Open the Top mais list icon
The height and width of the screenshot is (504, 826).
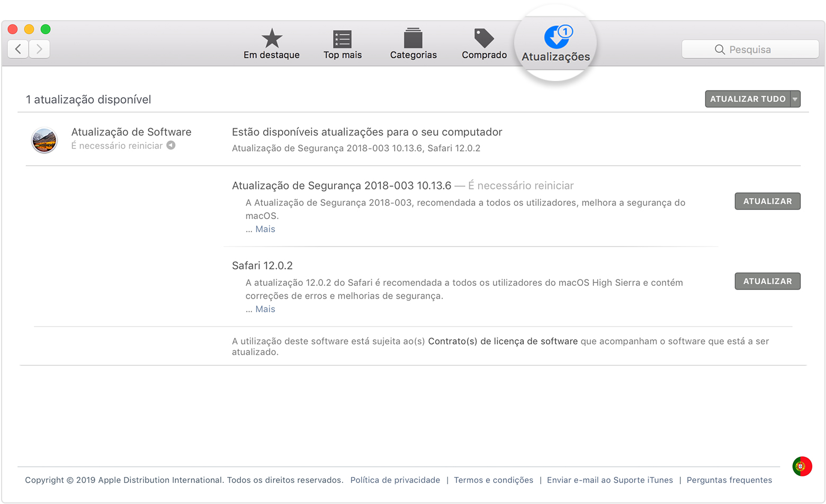[x=342, y=39]
